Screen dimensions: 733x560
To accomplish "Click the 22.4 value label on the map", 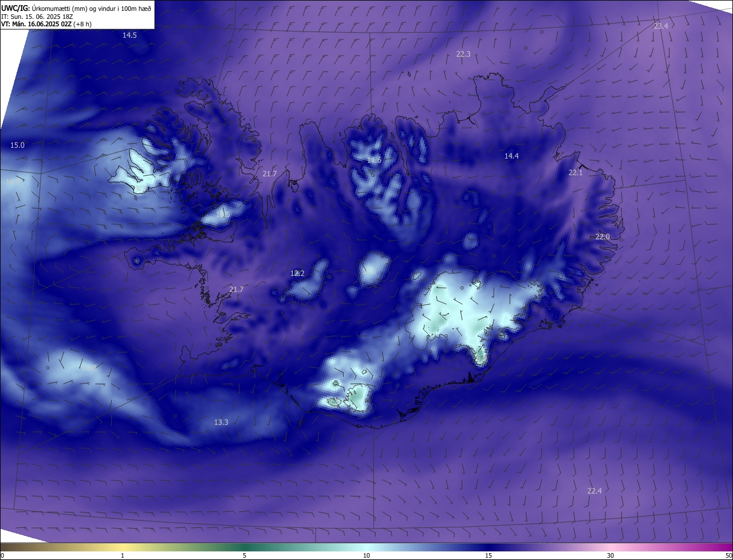I will pyautogui.click(x=594, y=491).
